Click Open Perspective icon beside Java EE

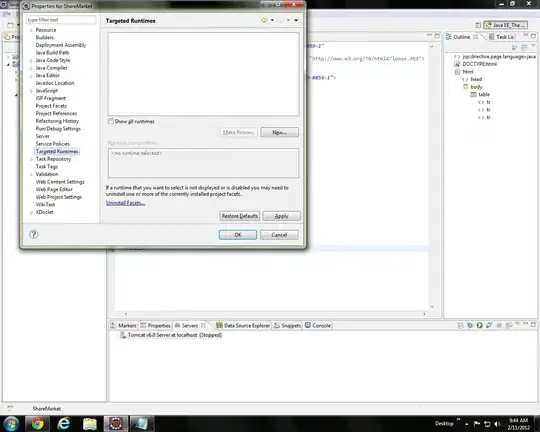click(478, 25)
